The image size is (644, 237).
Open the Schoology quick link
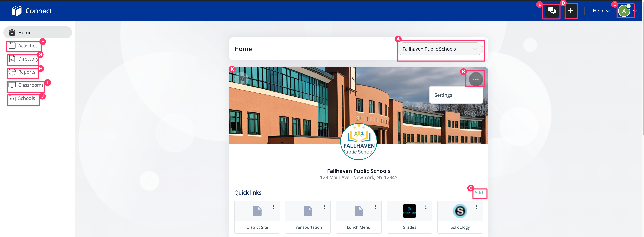tap(460, 217)
